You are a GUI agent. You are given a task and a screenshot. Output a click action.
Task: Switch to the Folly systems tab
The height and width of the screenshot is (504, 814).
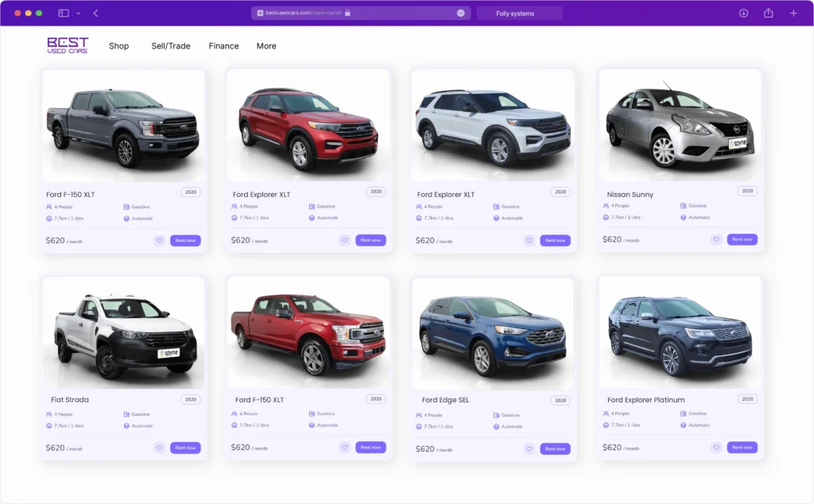518,14
